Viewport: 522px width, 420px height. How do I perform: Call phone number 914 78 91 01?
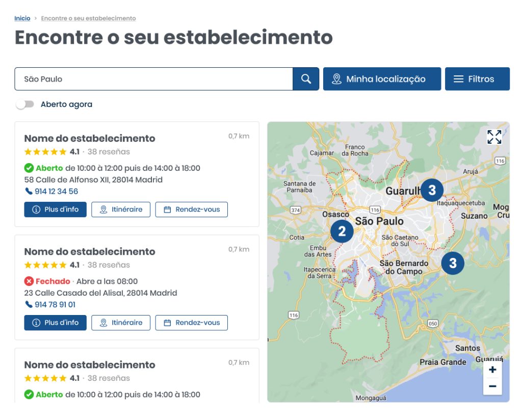pyautogui.click(x=50, y=304)
